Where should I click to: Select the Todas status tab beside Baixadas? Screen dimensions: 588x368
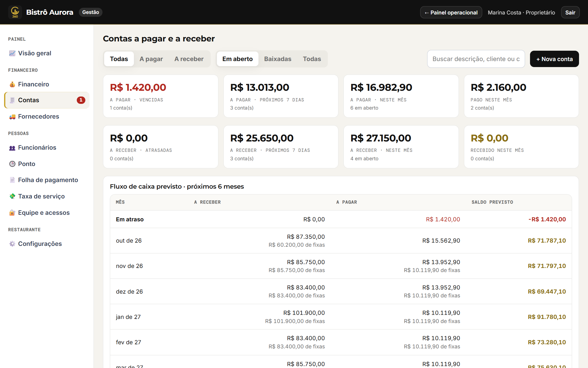click(312, 59)
